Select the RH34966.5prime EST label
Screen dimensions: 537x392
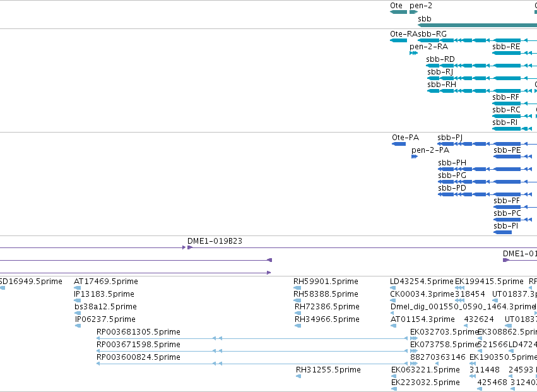coord(327,319)
